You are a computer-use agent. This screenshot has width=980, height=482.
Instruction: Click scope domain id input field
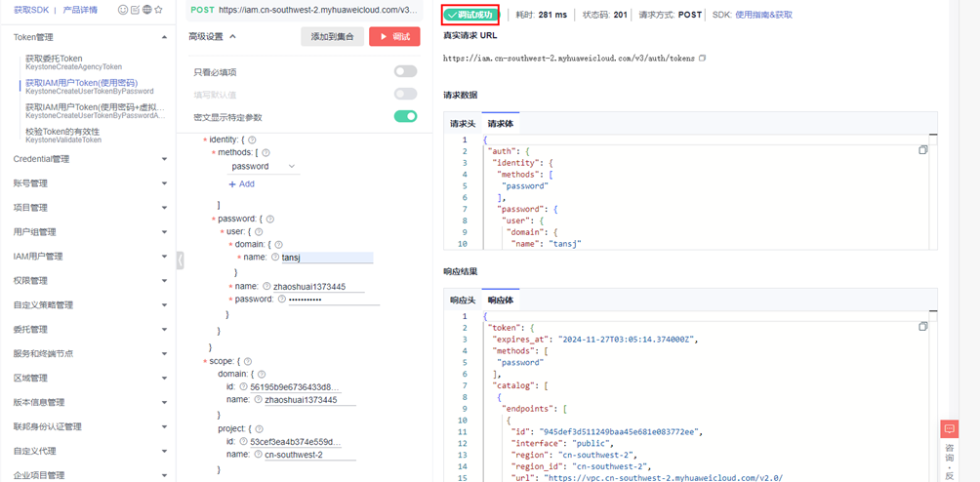pyautogui.click(x=295, y=387)
